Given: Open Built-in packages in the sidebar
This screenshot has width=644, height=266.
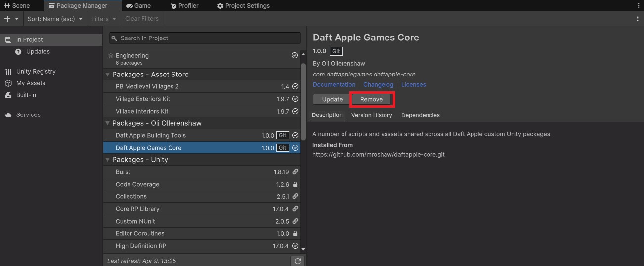Looking at the screenshot, I should (51, 95).
